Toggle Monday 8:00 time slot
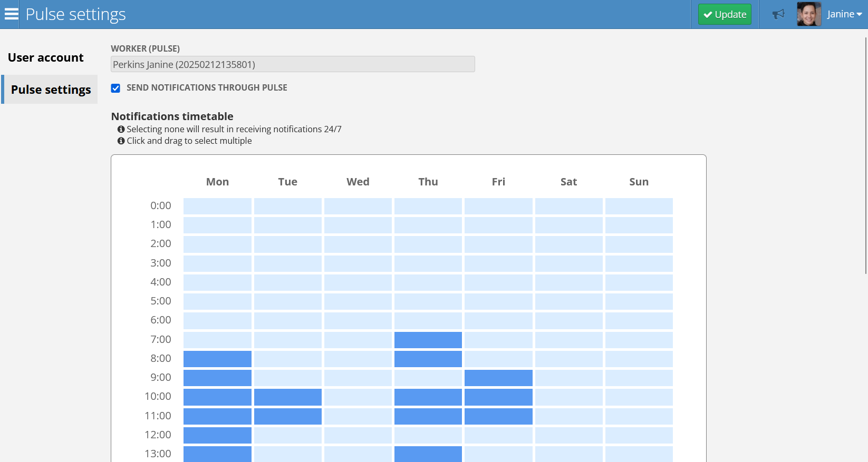868x462 pixels. point(217,359)
